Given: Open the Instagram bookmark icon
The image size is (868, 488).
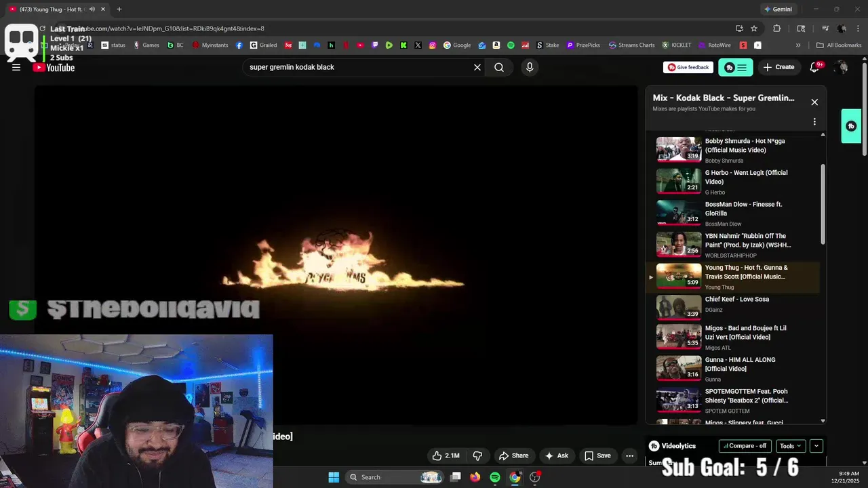Looking at the screenshot, I should pos(433,45).
